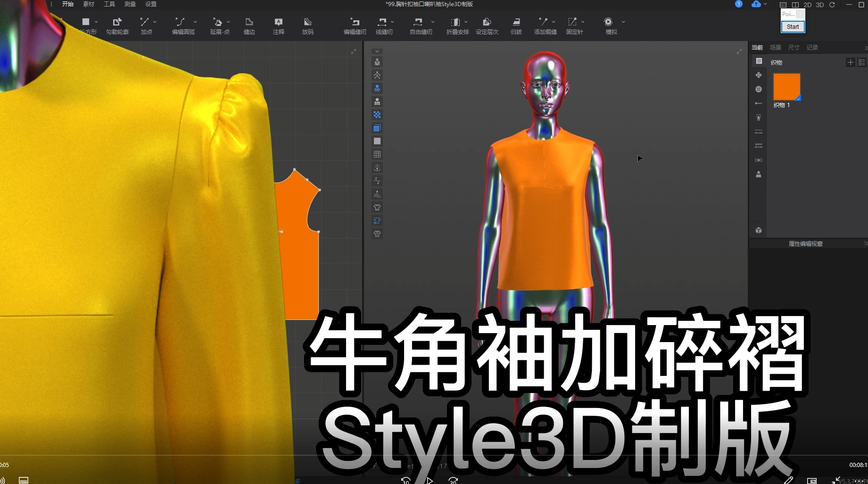Image resolution: width=868 pixels, height=484 pixels.
Task: Open the fabric tab icon in sidebar
Action: click(x=759, y=61)
